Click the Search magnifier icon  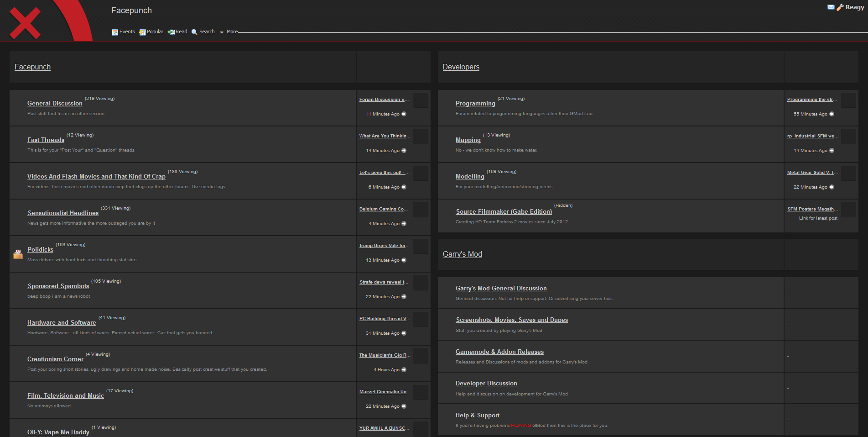click(194, 32)
